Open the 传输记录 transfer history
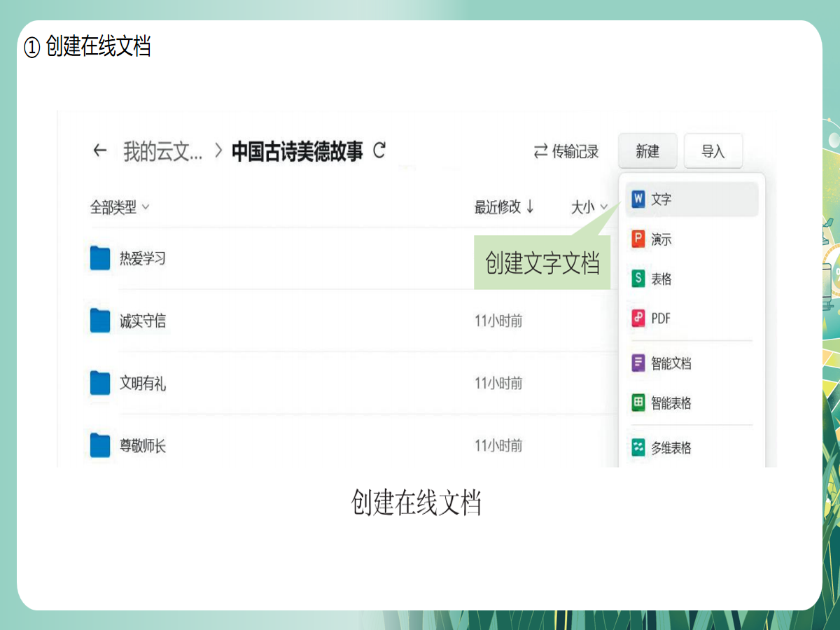Image resolution: width=840 pixels, height=630 pixels. coord(566,151)
